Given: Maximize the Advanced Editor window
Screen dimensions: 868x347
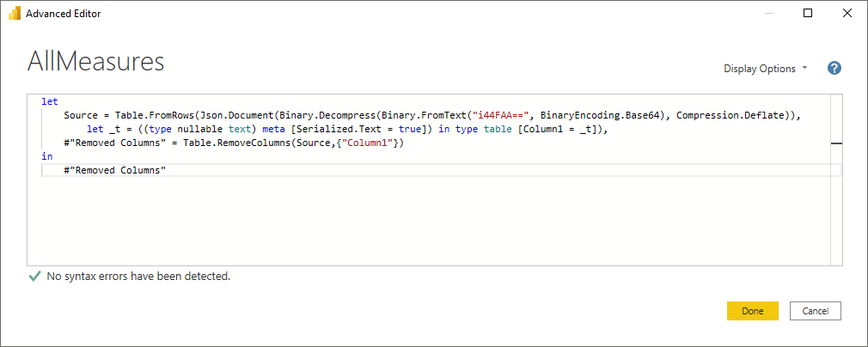Looking at the screenshot, I should click(x=808, y=13).
